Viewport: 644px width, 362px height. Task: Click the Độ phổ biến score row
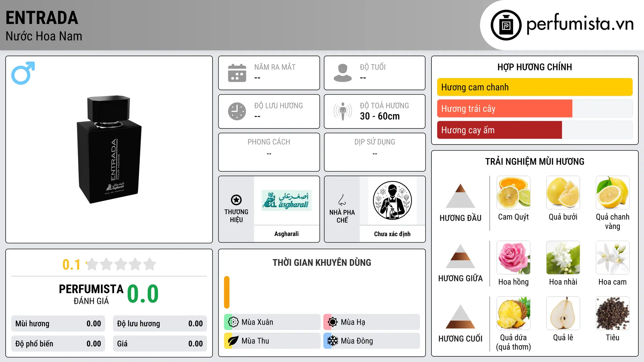tap(58, 344)
